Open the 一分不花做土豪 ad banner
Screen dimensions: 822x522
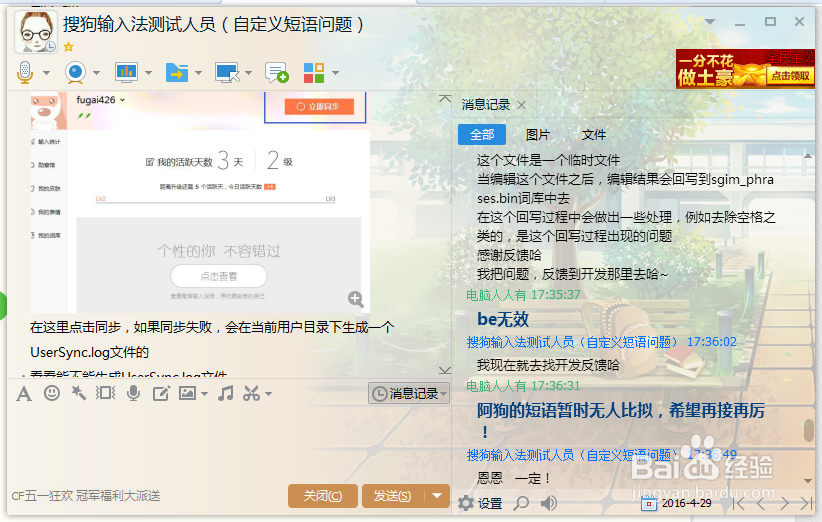tap(745, 69)
